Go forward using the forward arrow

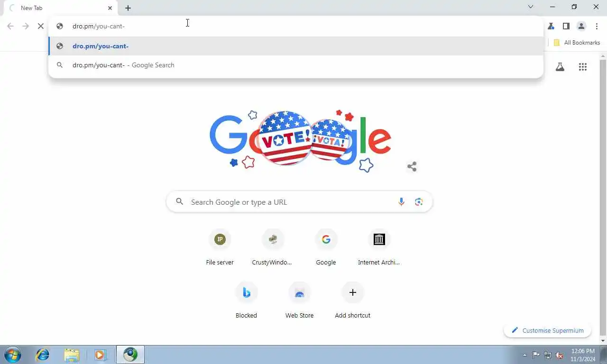click(26, 26)
